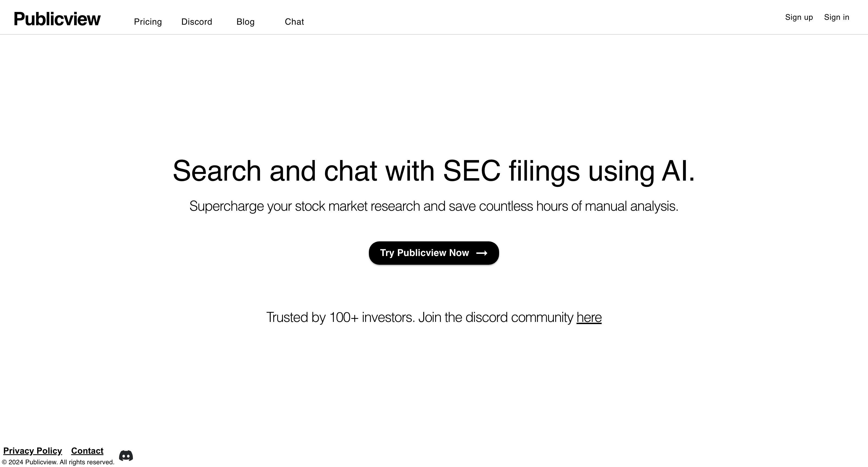Click the word "Supercharge" in the subheading

(x=226, y=206)
